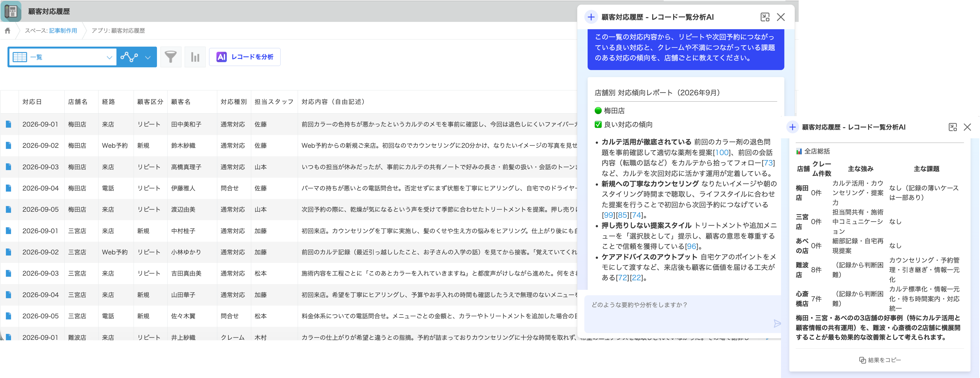This screenshot has height=378, width=980.
Task: Click the AI レコードを分析 button
Action: point(245,57)
